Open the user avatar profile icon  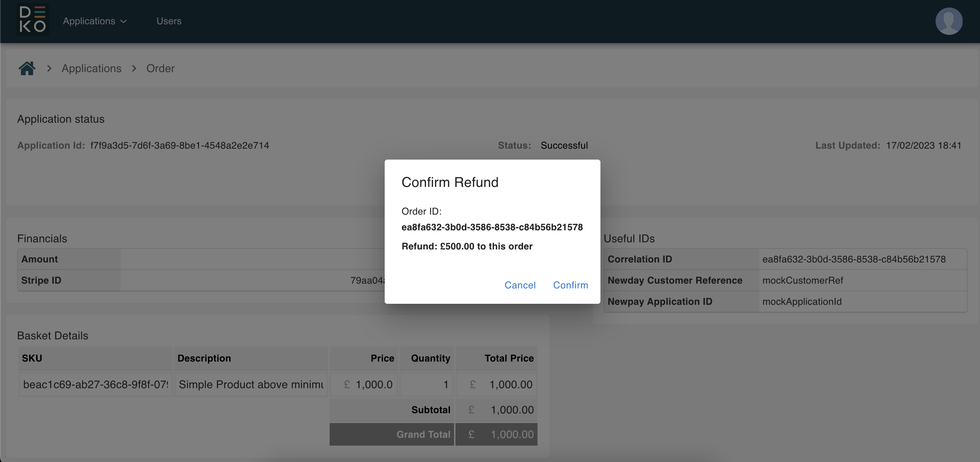(949, 21)
